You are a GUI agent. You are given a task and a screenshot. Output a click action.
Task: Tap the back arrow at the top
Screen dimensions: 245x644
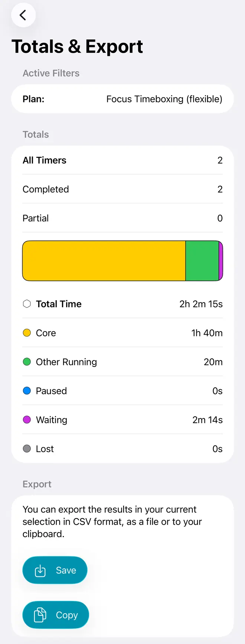pyautogui.click(x=23, y=15)
